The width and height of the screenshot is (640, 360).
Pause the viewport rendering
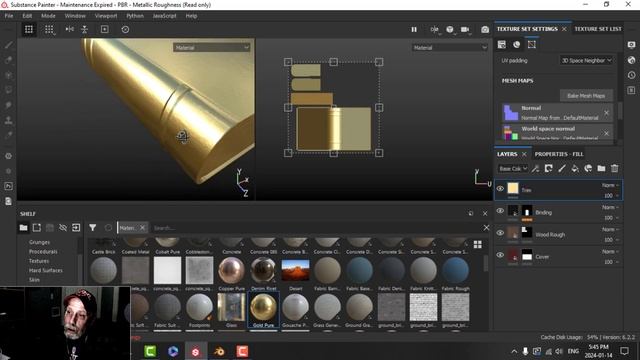pyautogui.click(x=414, y=29)
